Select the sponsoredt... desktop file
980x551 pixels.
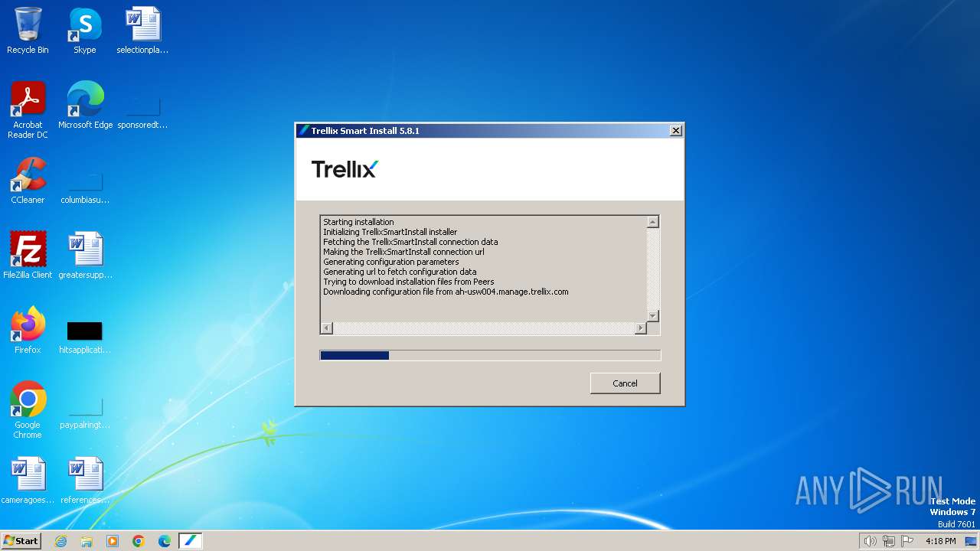(x=142, y=111)
